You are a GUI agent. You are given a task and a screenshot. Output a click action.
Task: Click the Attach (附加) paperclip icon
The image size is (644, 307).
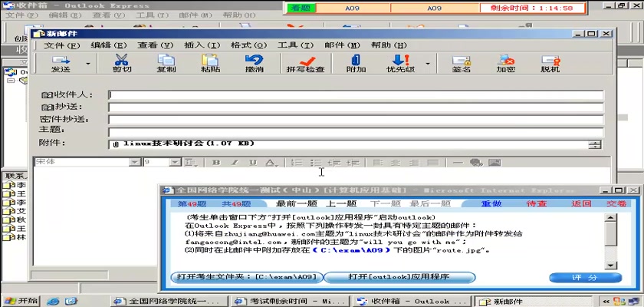356,64
